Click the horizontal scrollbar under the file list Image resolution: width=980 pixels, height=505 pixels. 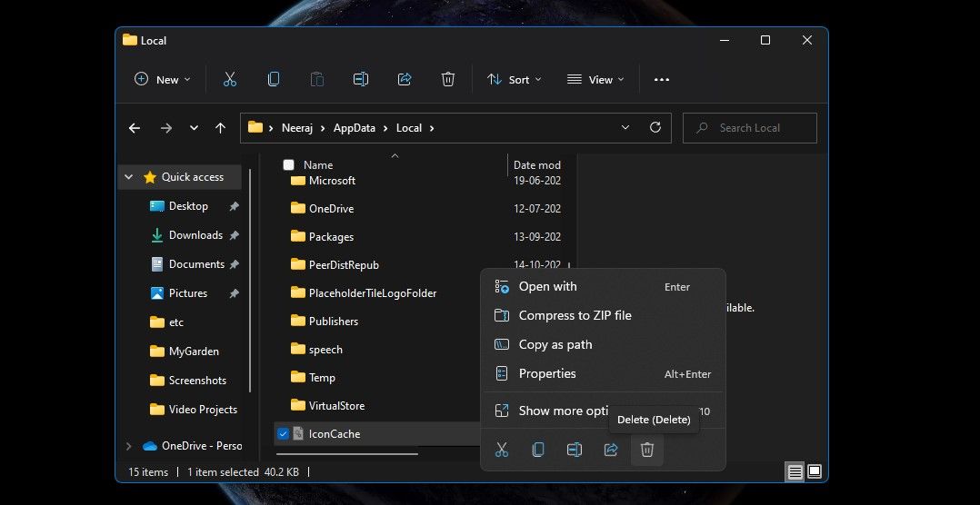[x=347, y=452]
